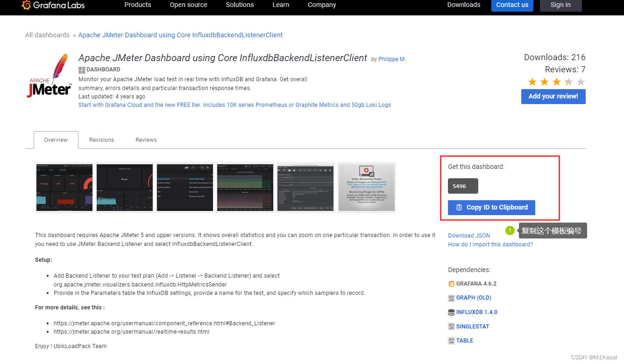Open the Solutions menu
The height and width of the screenshot is (364, 624).
click(x=240, y=5)
